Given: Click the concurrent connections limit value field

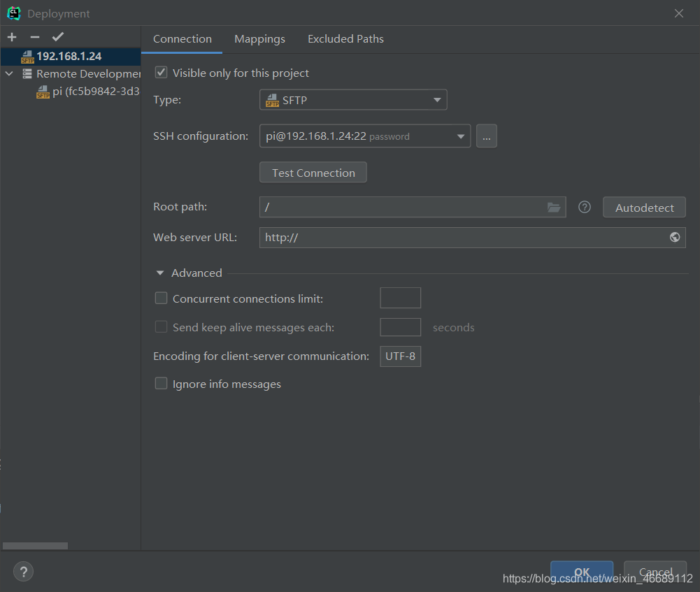Looking at the screenshot, I should point(401,298).
